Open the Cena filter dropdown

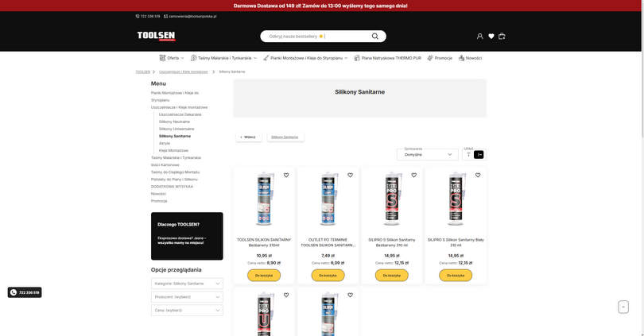coord(187,310)
